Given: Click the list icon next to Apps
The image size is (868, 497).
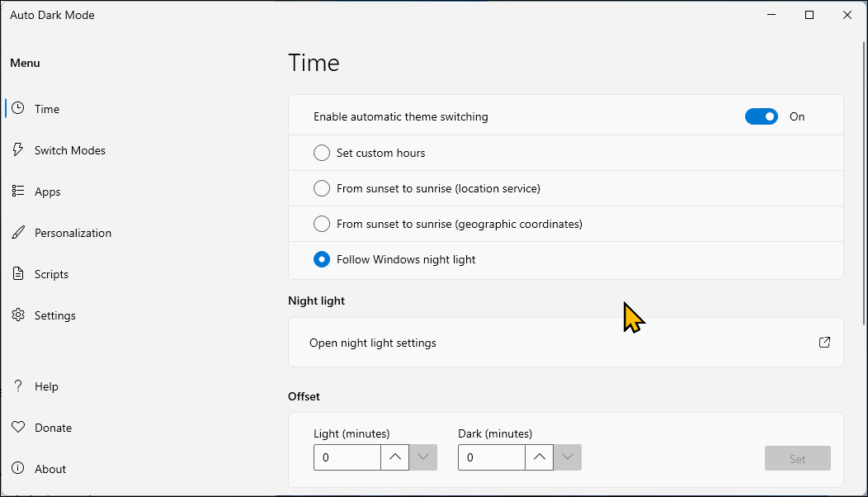Looking at the screenshot, I should coord(17,192).
